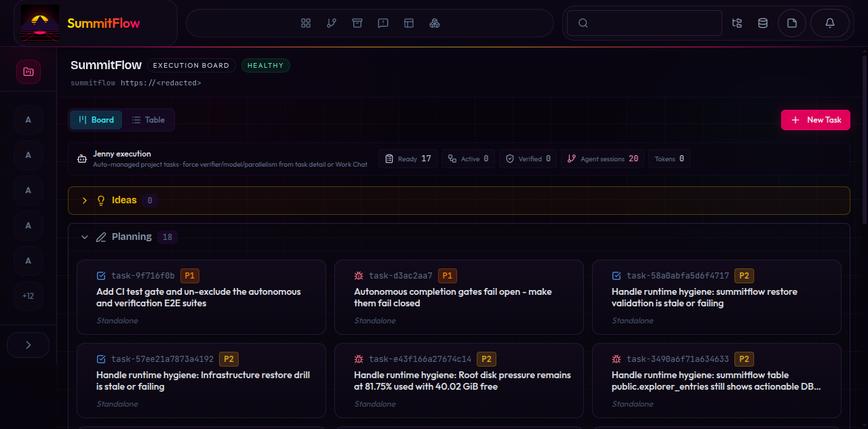Open the notifications bell

pyautogui.click(x=830, y=23)
